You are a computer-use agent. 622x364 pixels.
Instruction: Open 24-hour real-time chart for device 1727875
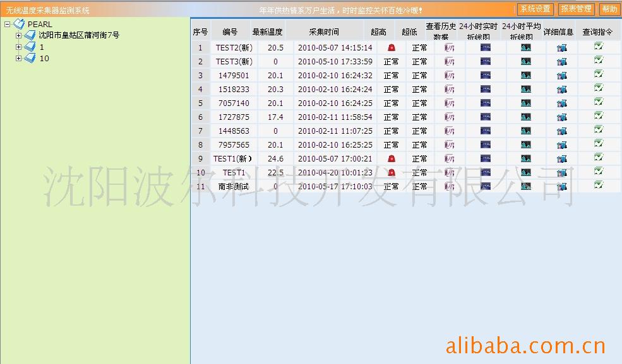(x=485, y=117)
